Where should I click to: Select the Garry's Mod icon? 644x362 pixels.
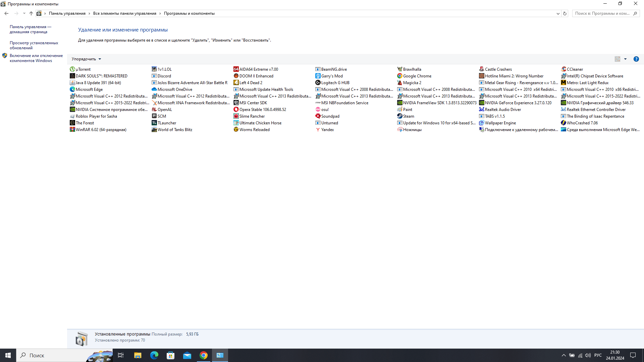coord(318,76)
